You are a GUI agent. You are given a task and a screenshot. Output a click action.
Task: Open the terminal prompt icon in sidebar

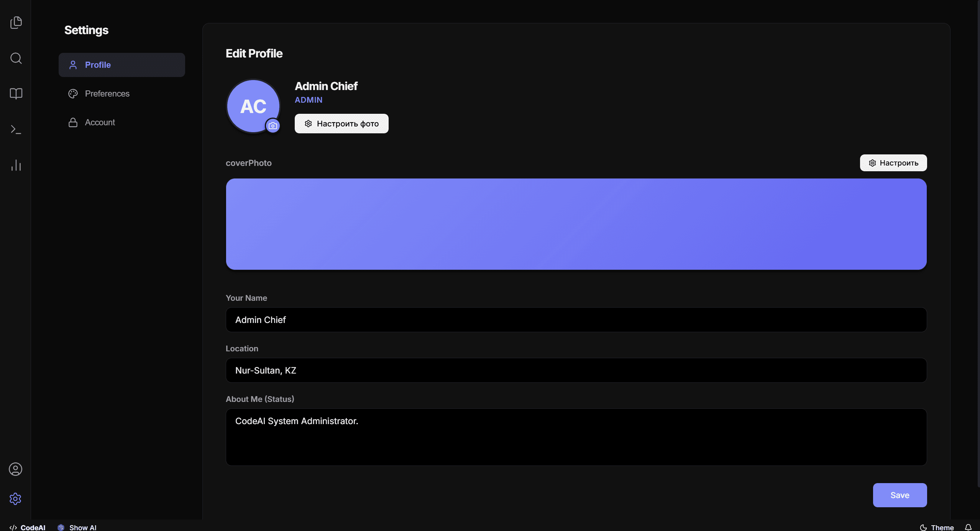click(x=16, y=129)
